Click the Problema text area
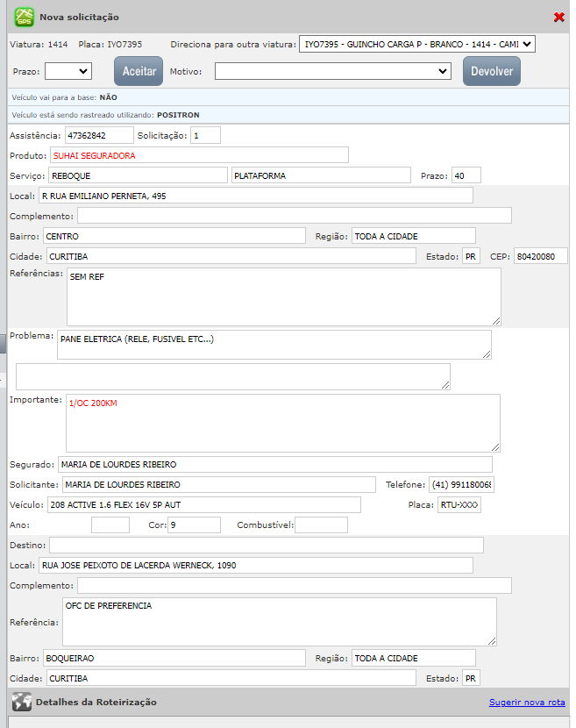The width and height of the screenshot is (576, 728). click(274, 344)
